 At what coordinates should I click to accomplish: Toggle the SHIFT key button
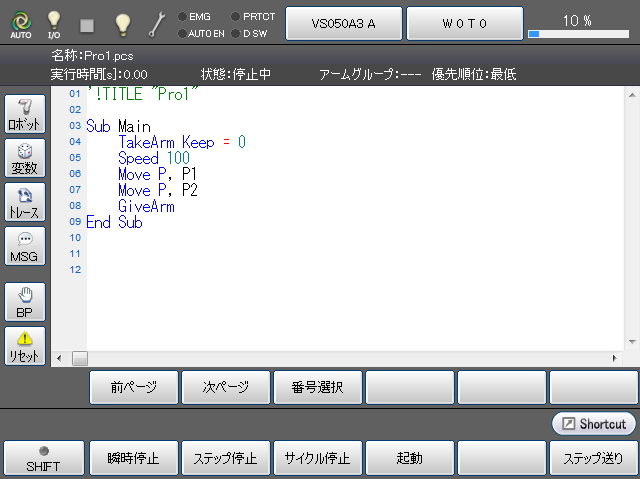coord(43,459)
